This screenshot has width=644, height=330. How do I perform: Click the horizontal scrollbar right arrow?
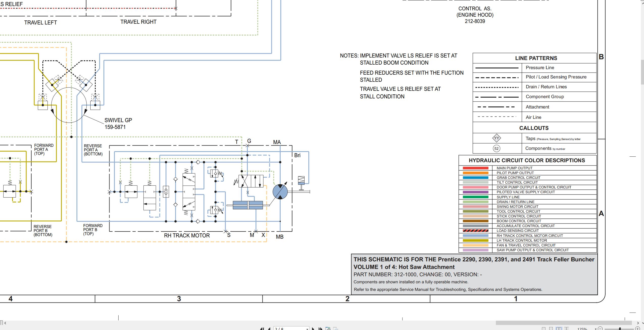click(638, 323)
